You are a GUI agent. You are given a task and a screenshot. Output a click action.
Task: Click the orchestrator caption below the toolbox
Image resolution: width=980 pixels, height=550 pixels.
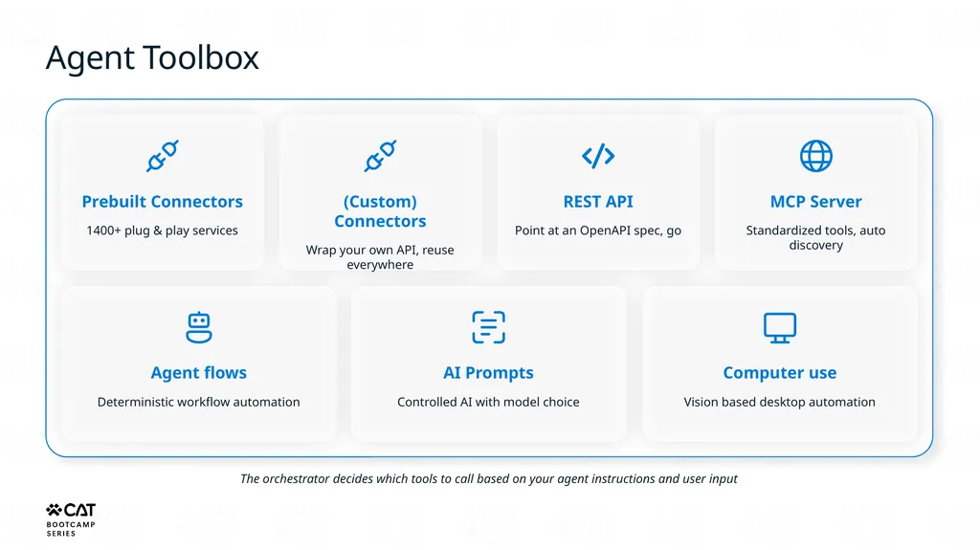coord(489,479)
